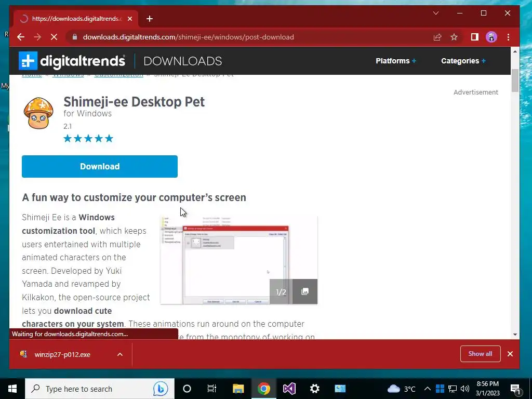Expand the Categories menu
The height and width of the screenshot is (399, 532).
(463, 61)
